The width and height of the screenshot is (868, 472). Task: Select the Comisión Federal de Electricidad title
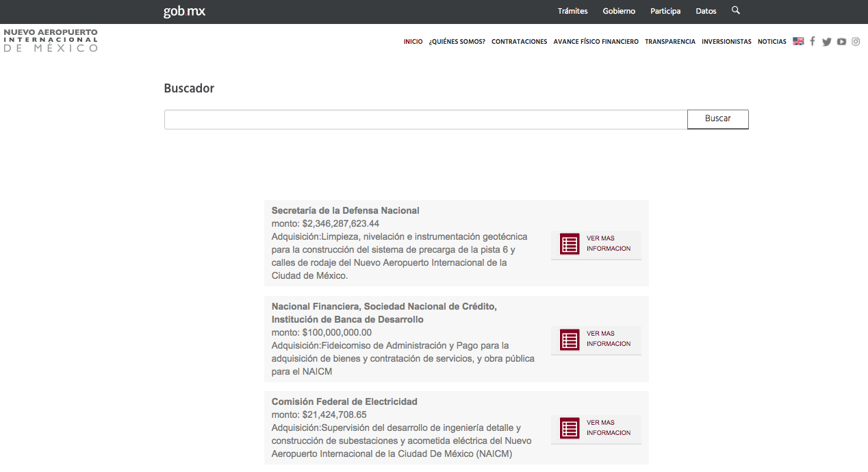344,401
